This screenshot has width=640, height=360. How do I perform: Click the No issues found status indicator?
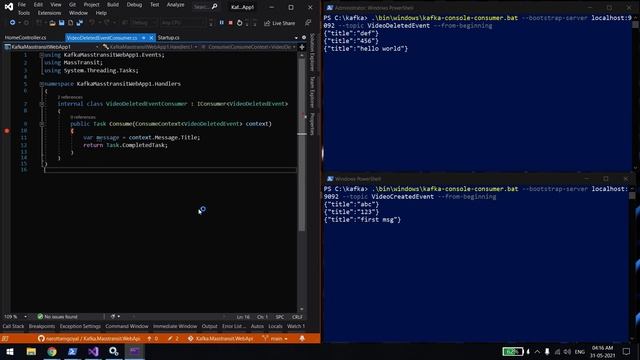(57, 317)
